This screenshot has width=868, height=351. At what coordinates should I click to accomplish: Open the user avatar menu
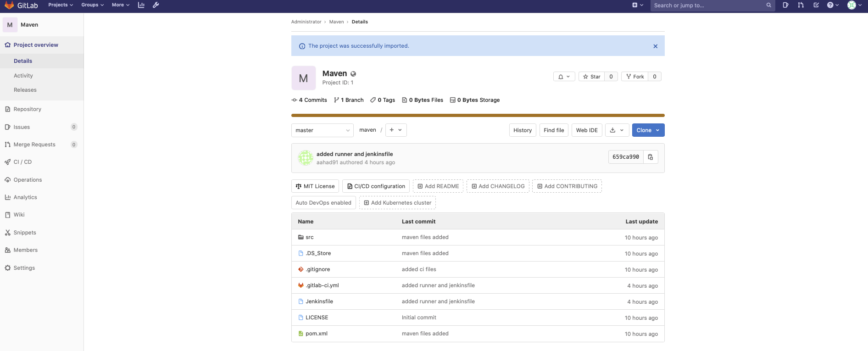[854, 5]
